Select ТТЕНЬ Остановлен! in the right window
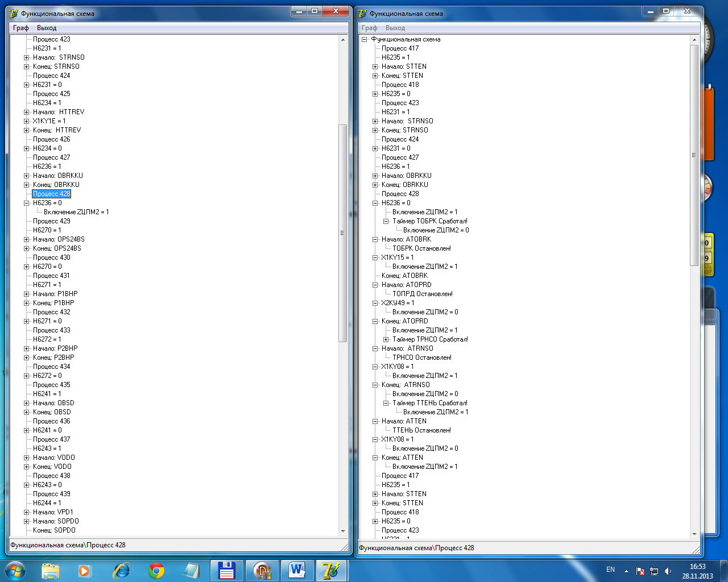Image resolution: width=728 pixels, height=582 pixels. click(421, 430)
